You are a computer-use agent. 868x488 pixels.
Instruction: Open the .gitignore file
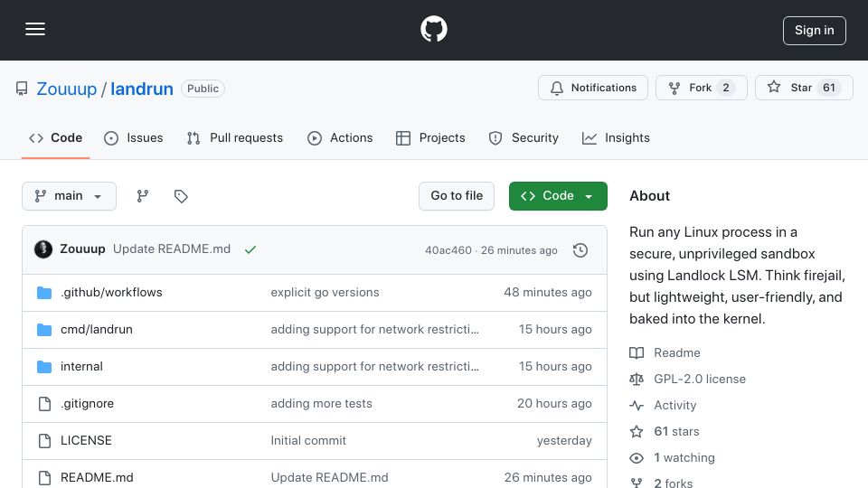click(87, 403)
